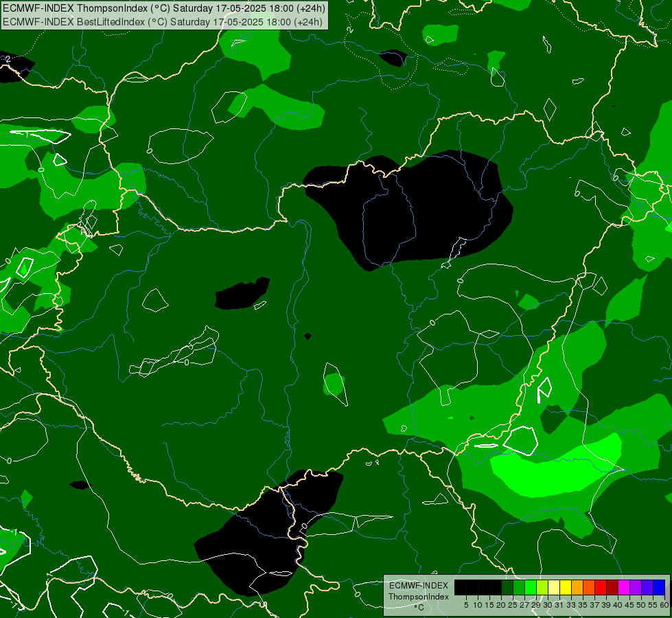The image size is (672, 618).
Task: Click the legend tick value '50'
Action: click(640, 605)
